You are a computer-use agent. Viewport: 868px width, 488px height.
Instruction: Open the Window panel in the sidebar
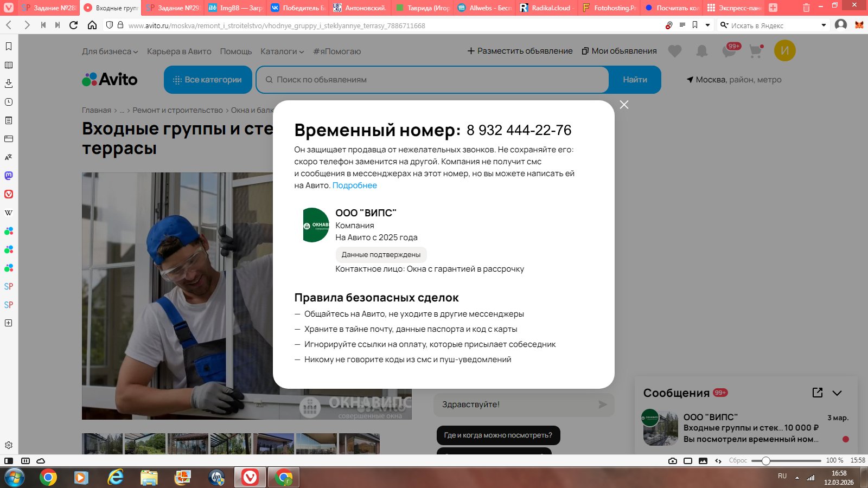point(9,139)
